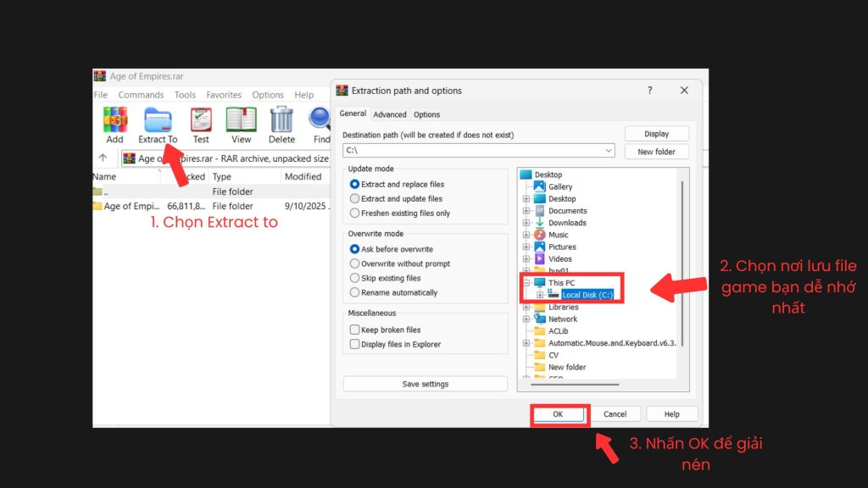Switch to the Advanced tab
The height and width of the screenshot is (488, 868).
[390, 114]
